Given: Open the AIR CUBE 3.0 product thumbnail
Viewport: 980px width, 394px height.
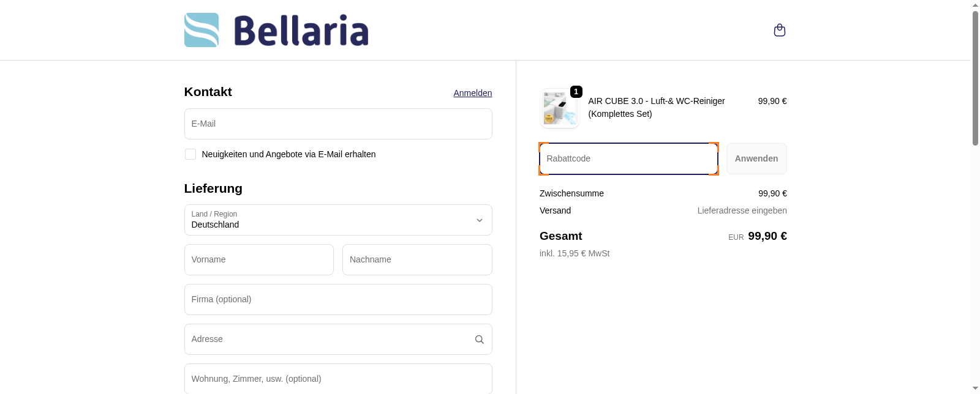Looking at the screenshot, I should click(559, 108).
